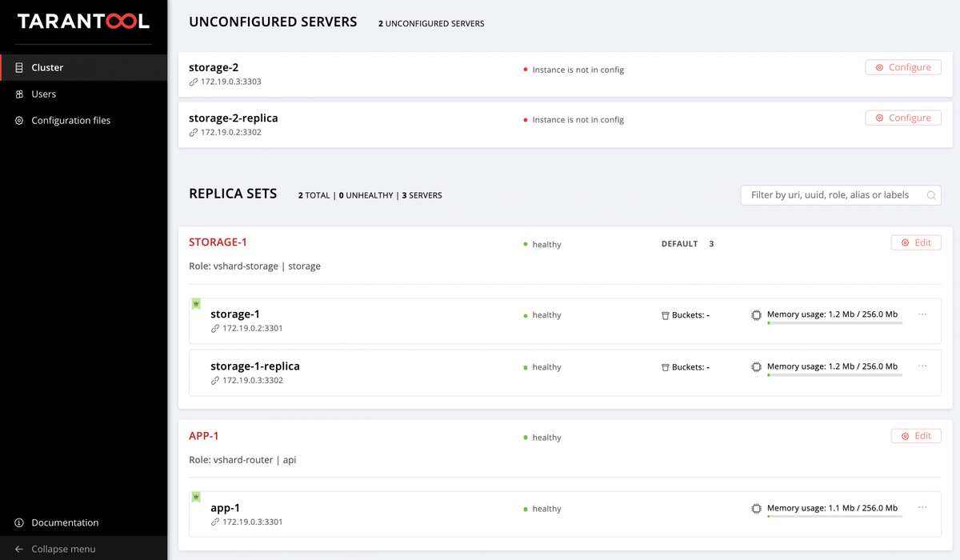Open the options menu for storage-1-replica
The width and height of the screenshot is (960, 560).
pyautogui.click(x=922, y=366)
